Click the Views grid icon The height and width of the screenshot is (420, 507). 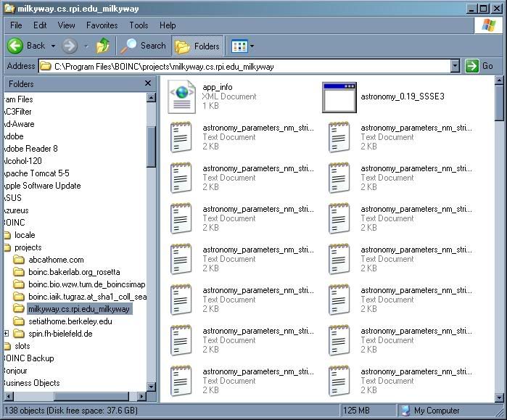(x=239, y=46)
